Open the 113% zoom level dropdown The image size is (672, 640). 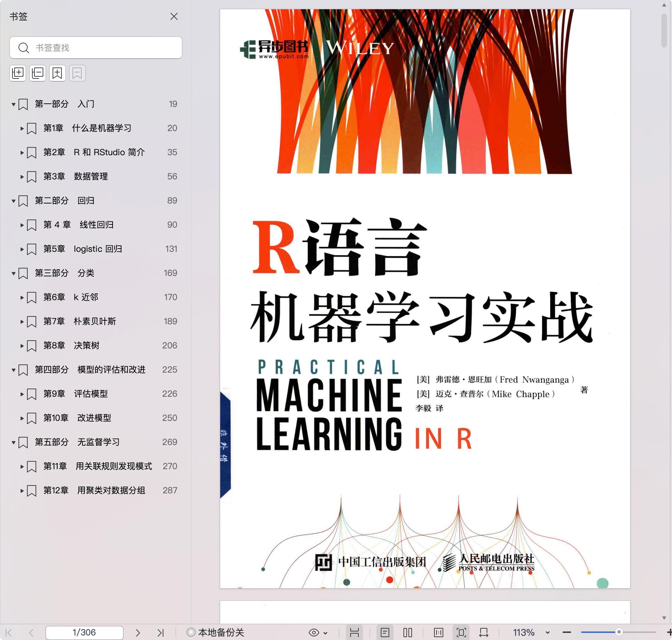tap(547, 633)
